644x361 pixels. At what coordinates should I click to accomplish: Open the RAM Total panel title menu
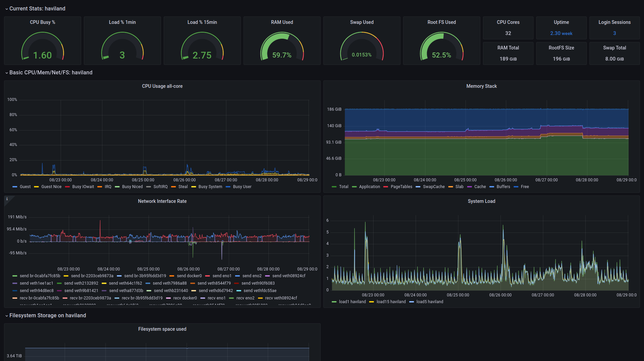[x=508, y=48]
